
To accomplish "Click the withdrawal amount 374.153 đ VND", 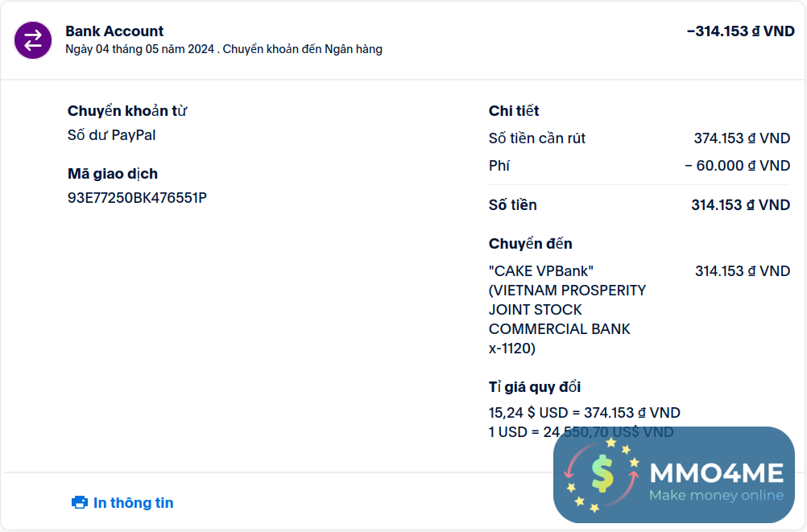I will [x=742, y=138].
